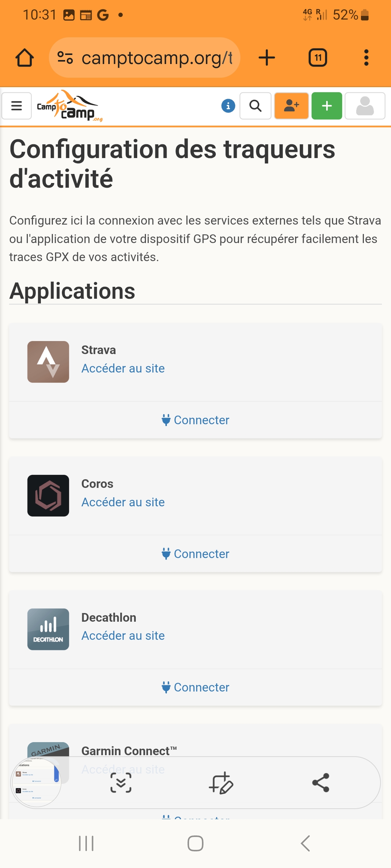Open Coros's Accéder au site link
The height and width of the screenshot is (868, 391).
pyautogui.click(x=123, y=502)
